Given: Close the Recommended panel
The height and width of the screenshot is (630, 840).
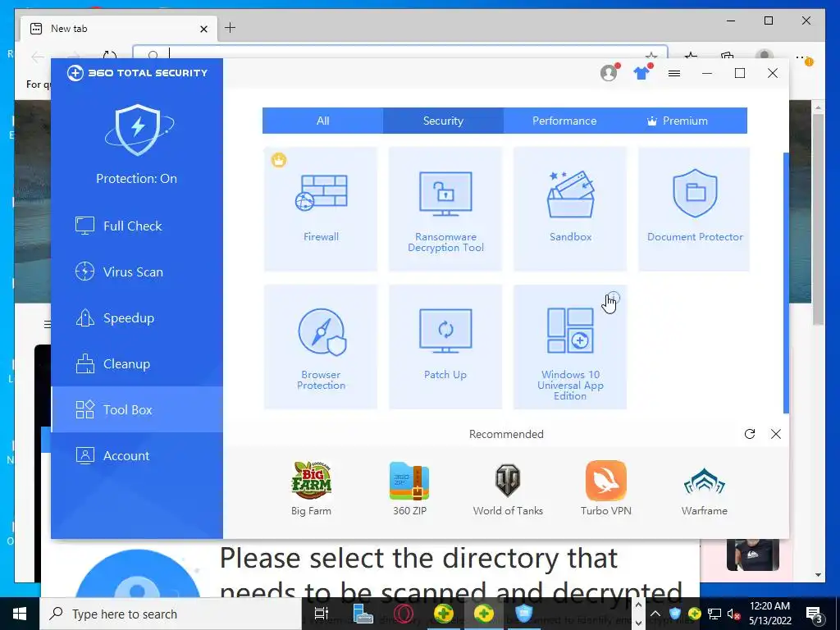Looking at the screenshot, I should (776, 434).
